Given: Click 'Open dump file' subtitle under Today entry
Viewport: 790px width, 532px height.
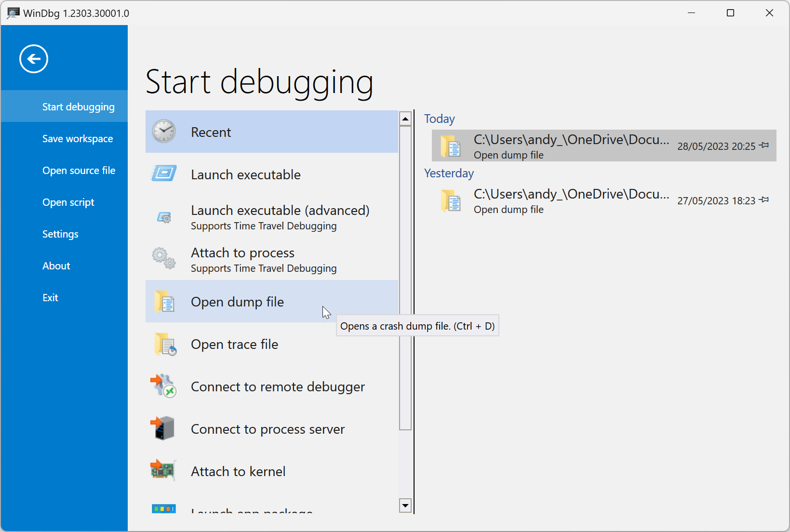Looking at the screenshot, I should (x=509, y=155).
